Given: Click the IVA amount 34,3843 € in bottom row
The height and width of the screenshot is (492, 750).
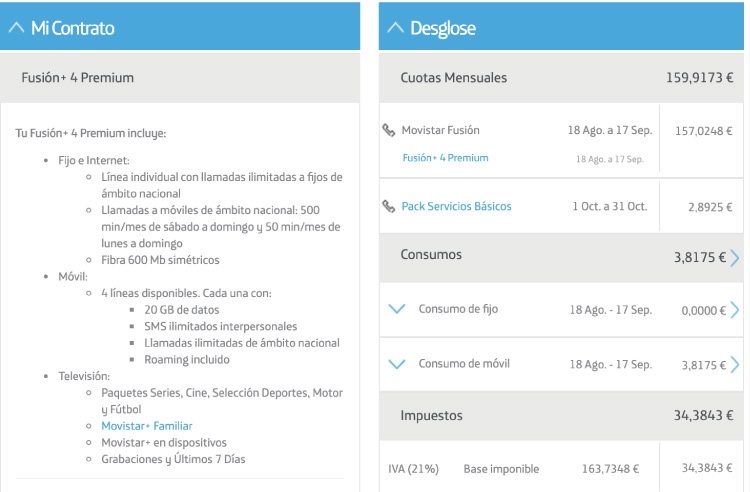Looking at the screenshot, I should 707,468.
